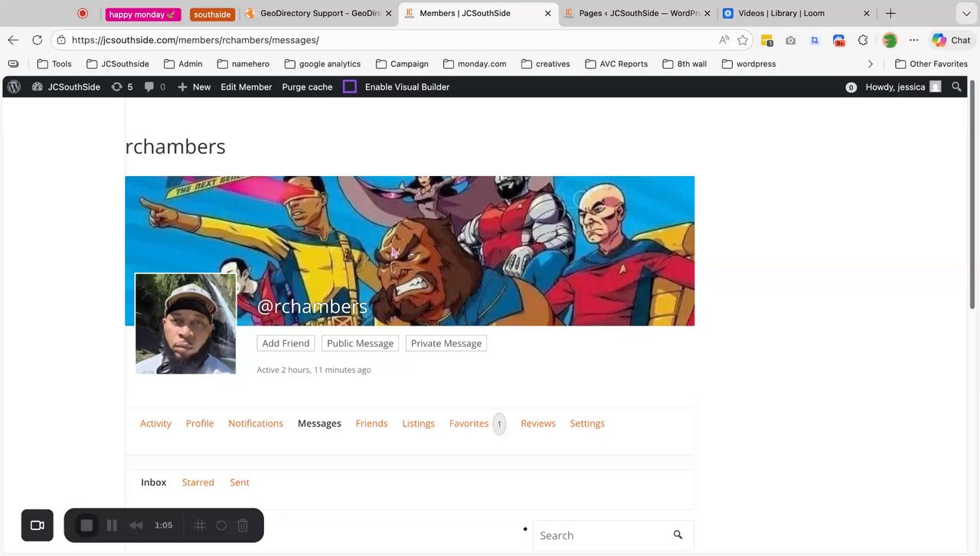Viewport: 980px width, 556px height.
Task: Switch to Videos Library Loom tab
Action: [796, 13]
